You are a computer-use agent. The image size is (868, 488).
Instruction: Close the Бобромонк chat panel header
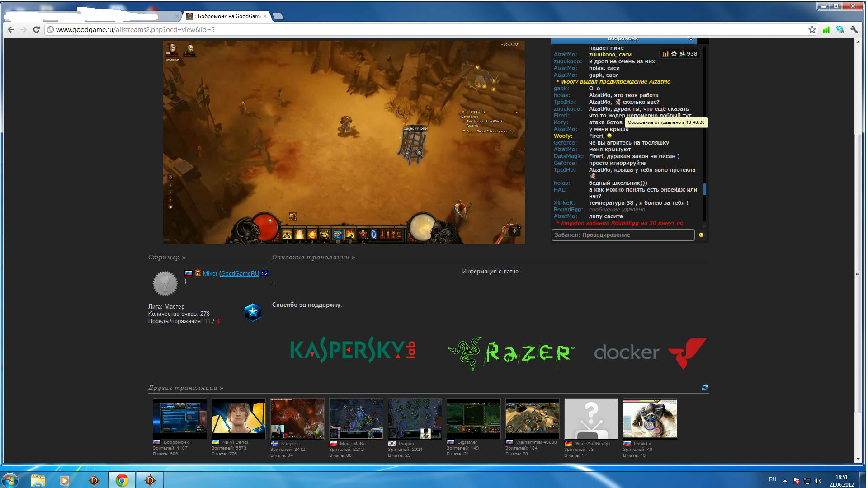click(x=691, y=39)
